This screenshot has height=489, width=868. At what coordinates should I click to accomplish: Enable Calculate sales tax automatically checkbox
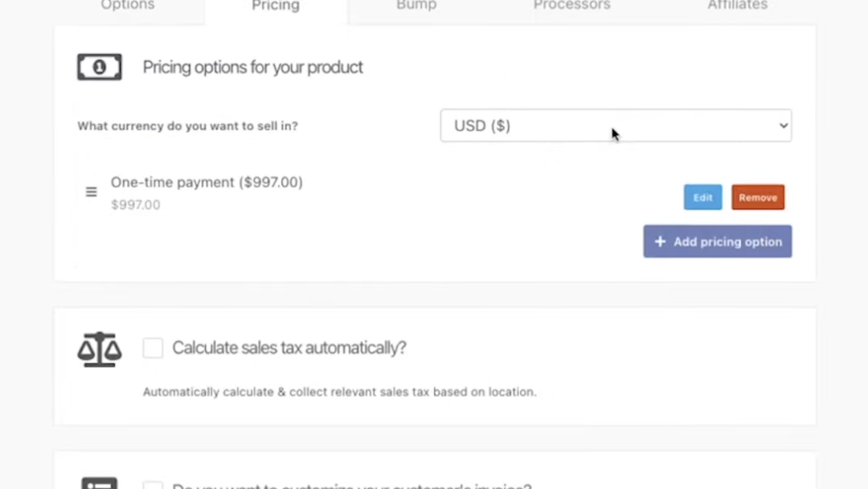[x=153, y=348]
